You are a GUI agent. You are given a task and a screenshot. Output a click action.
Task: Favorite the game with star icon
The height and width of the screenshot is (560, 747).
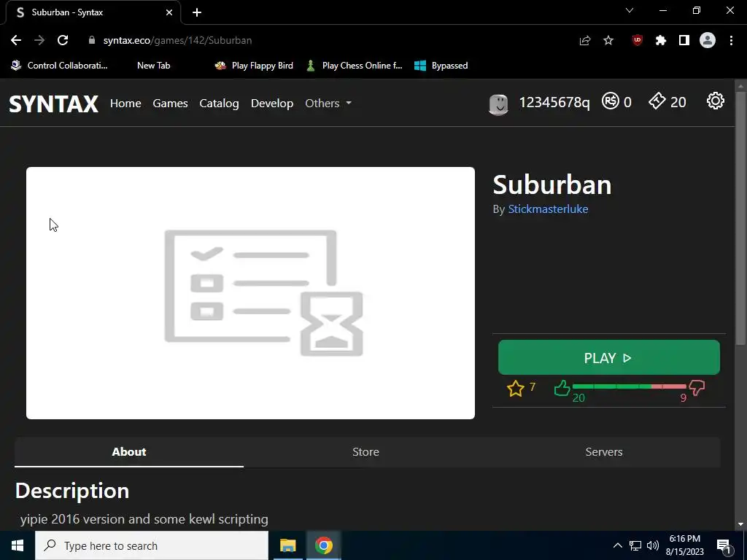516,389
